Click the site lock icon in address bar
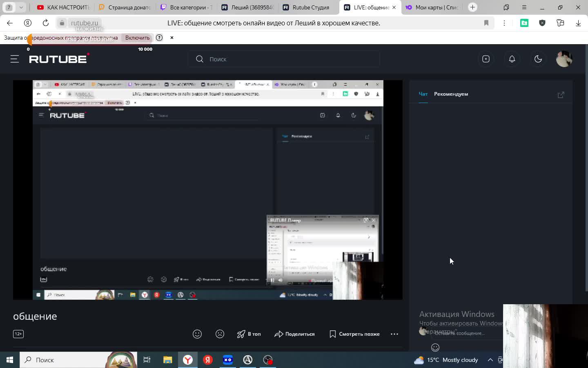Image resolution: width=588 pixels, height=368 pixels. point(62,23)
